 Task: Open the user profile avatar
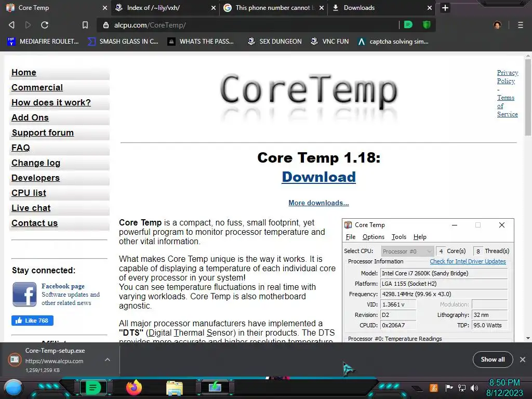497,25
